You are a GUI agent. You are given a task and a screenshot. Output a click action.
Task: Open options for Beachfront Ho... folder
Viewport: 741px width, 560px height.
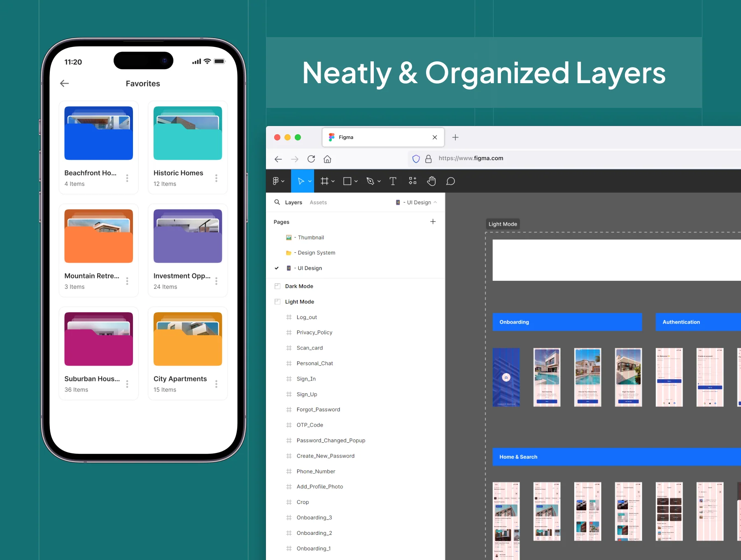pos(127,178)
